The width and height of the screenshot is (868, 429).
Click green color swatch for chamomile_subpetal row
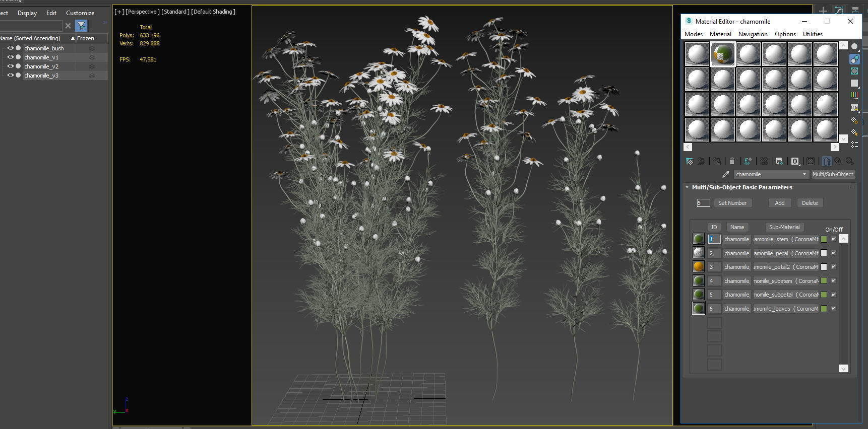coord(824,295)
